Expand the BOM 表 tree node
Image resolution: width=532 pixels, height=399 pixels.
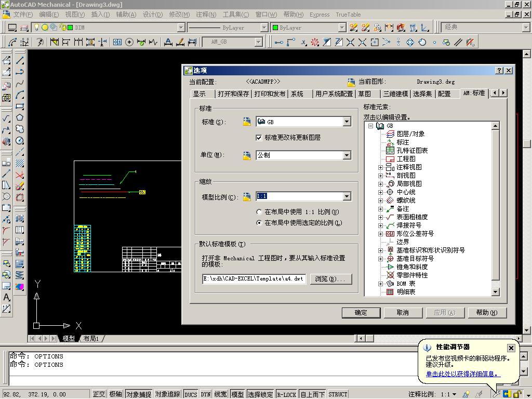click(x=380, y=284)
